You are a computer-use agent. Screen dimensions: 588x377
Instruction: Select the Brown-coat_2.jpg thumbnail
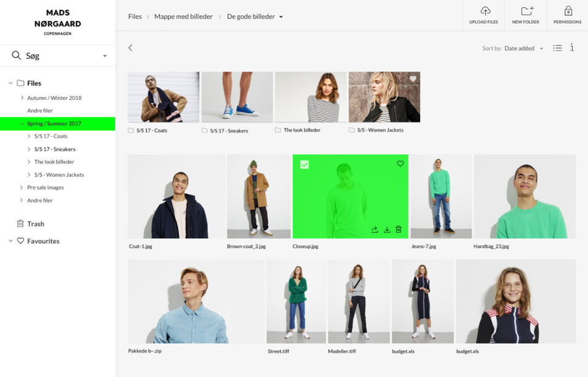click(258, 196)
